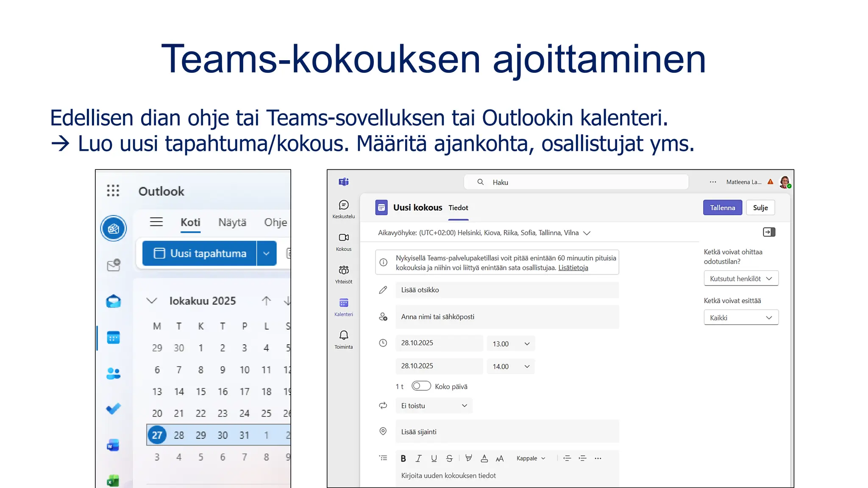Open Teams more options ellipsis
The image size is (868, 488).
pos(713,182)
